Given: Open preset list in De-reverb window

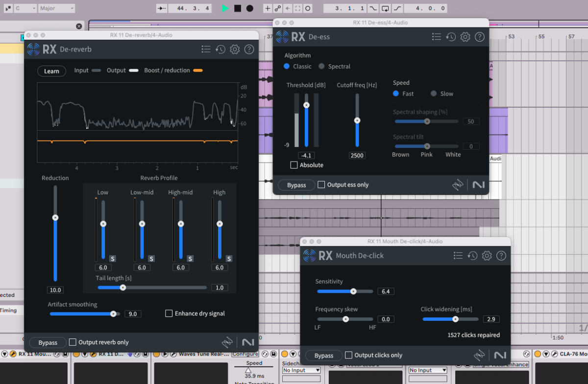Looking at the screenshot, I should (206, 49).
